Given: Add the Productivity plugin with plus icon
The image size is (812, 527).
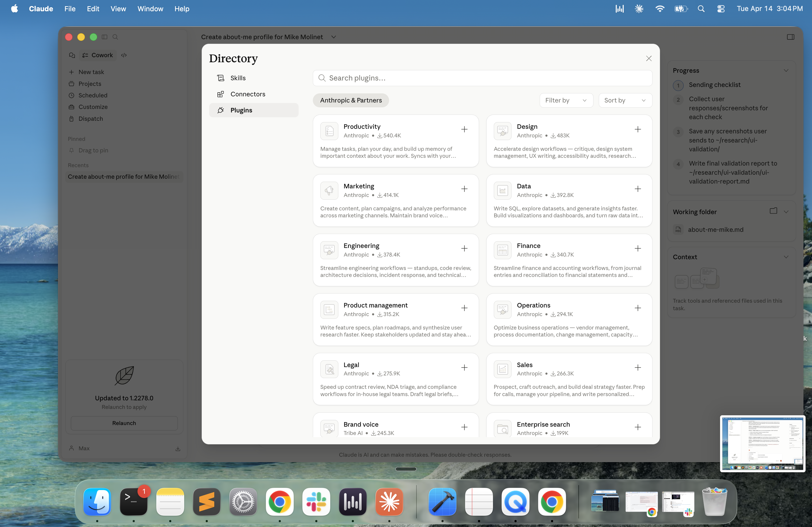Looking at the screenshot, I should pos(464,129).
